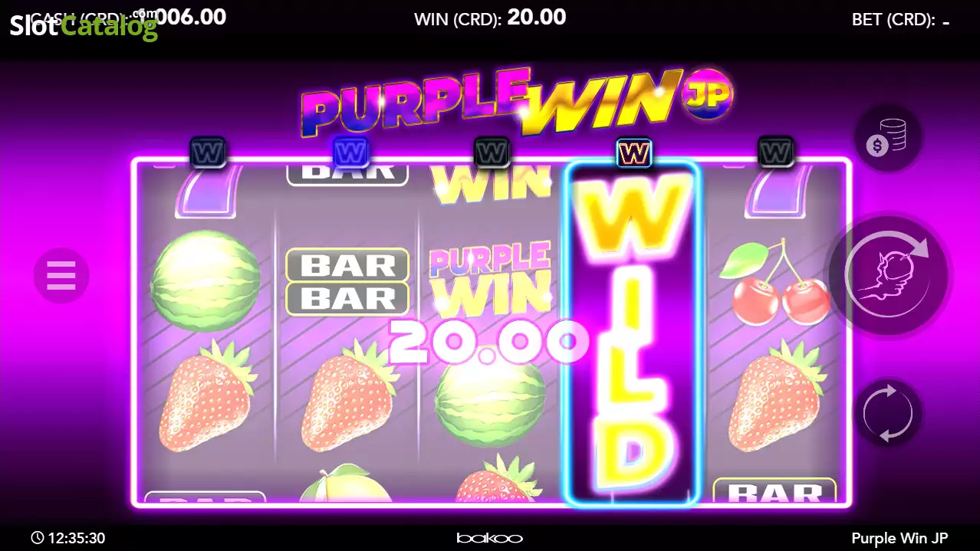This screenshot has height=551, width=980.
Task: Click the W indicator above first reel
Action: 209,153
